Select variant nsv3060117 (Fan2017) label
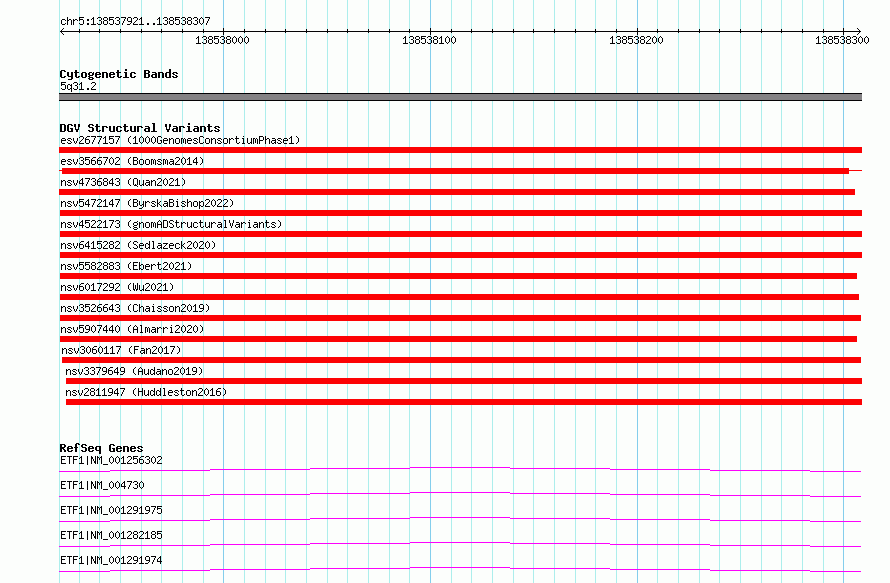The image size is (890, 583). (x=121, y=350)
